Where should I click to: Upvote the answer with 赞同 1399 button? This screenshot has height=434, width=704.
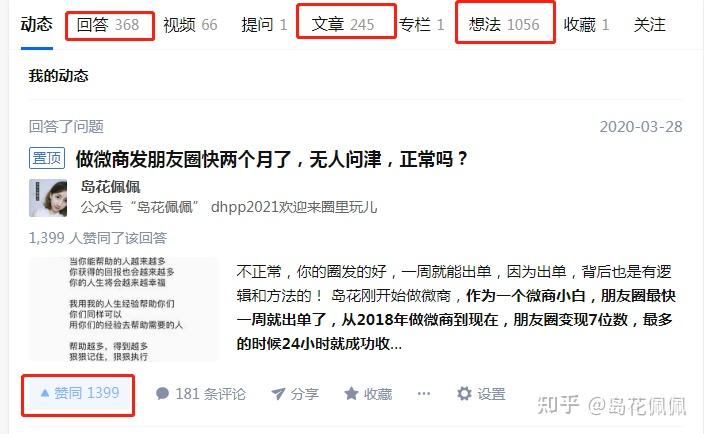(x=80, y=394)
